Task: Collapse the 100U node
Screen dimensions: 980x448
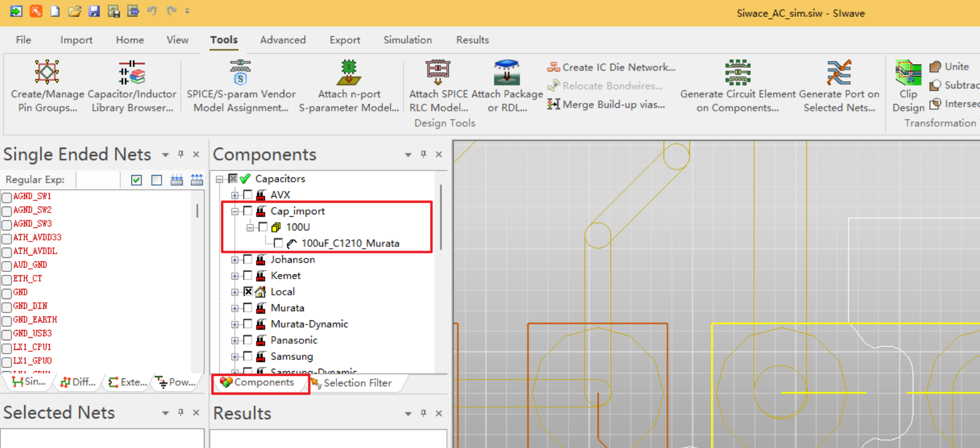Action: coord(250,227)
